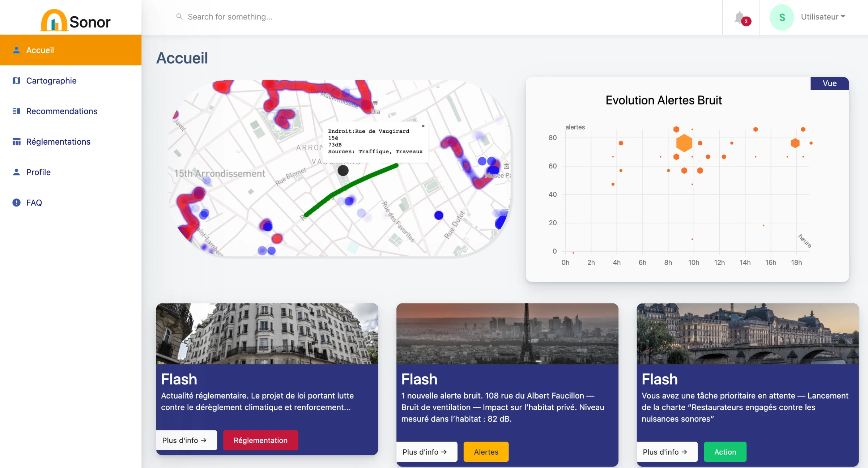Click the FAQ exclamation icon
868x468 pixels.
16,203
